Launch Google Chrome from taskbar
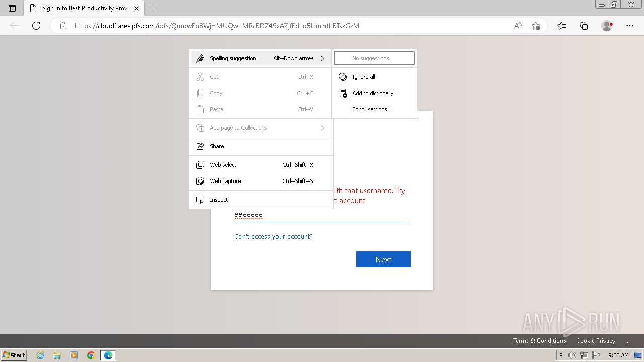Image resolution: width=644 pixels, height=362 pixels. click(91, 355)
